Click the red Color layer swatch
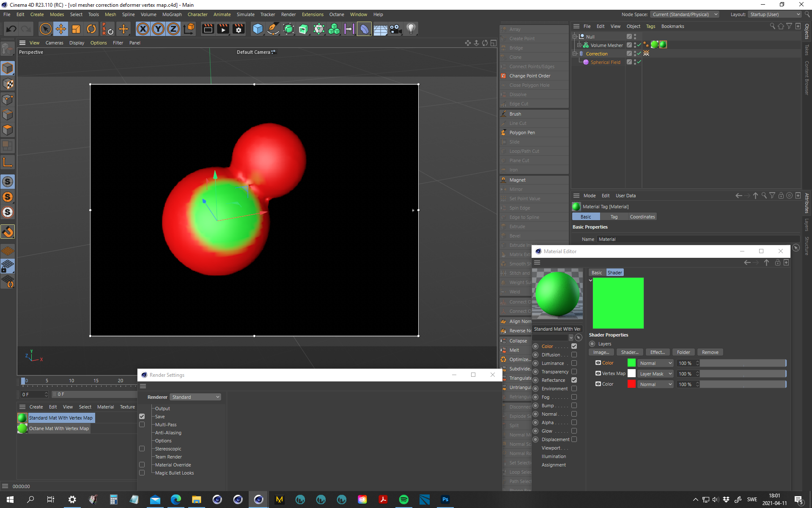This screenshot has width=812, height=508. point(631,384)
